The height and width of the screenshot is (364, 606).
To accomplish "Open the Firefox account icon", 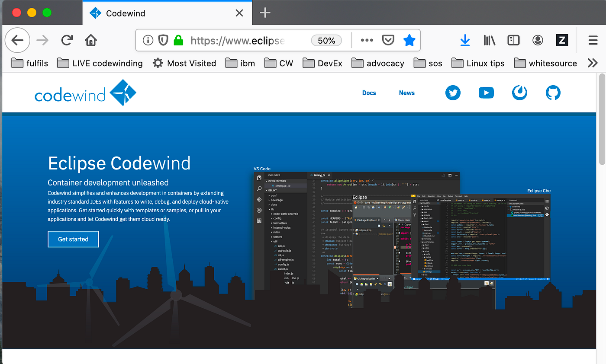I will pyautogui.click(x=538, y=40).
